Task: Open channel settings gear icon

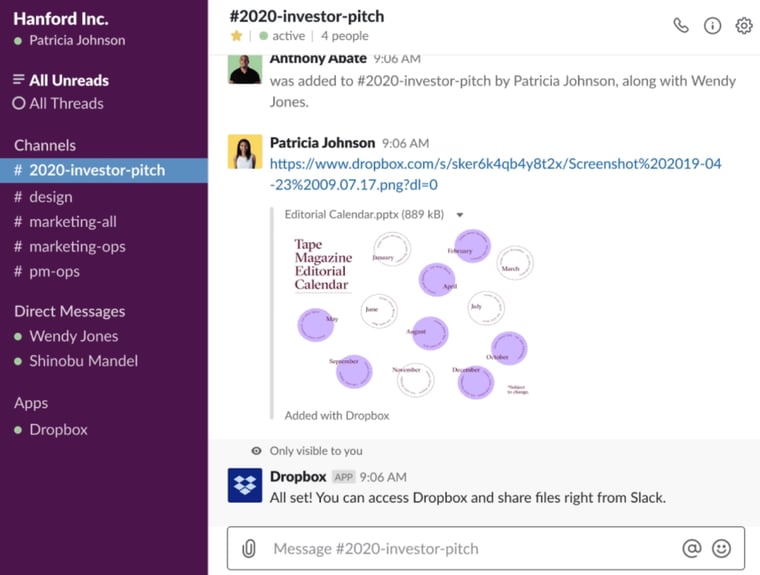Action: [x=743, y=26]
